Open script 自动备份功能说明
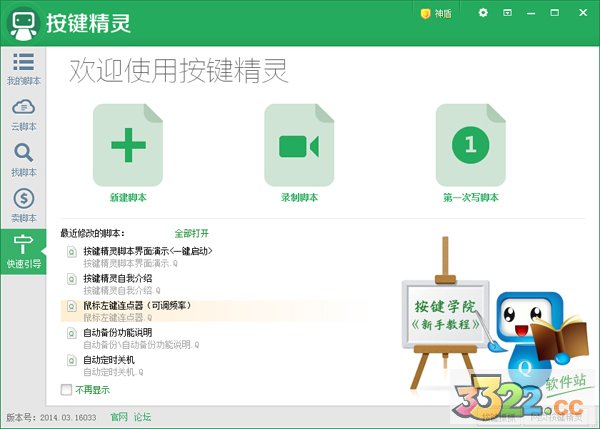The image size is (600, 429). (x=117, y=333)
